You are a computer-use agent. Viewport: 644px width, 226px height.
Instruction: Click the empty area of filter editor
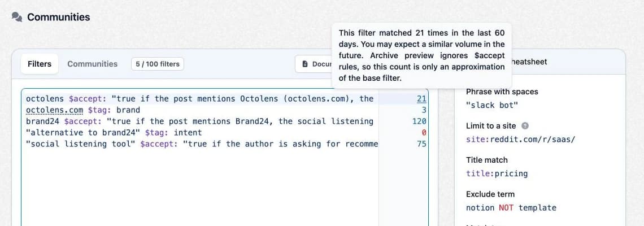(200, 187)
